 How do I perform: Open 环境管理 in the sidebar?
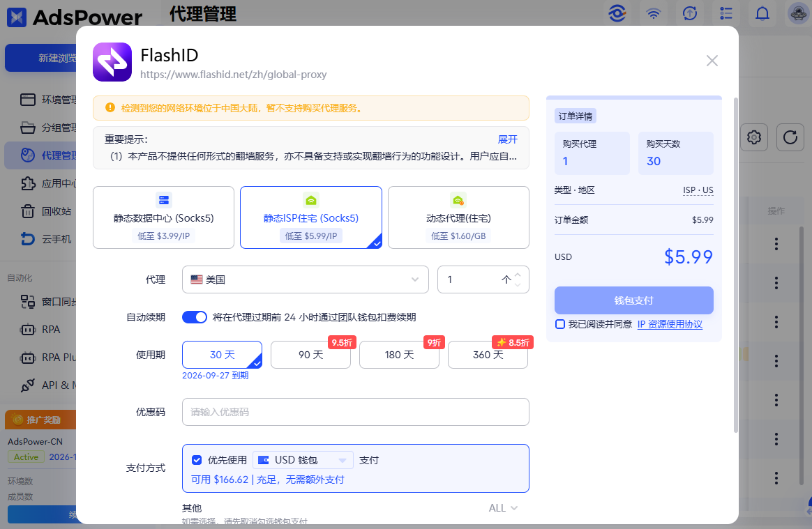click(41, 100)
